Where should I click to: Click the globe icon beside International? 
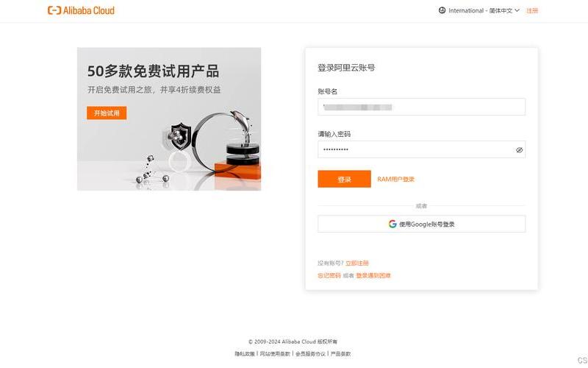tap(442, 10)
